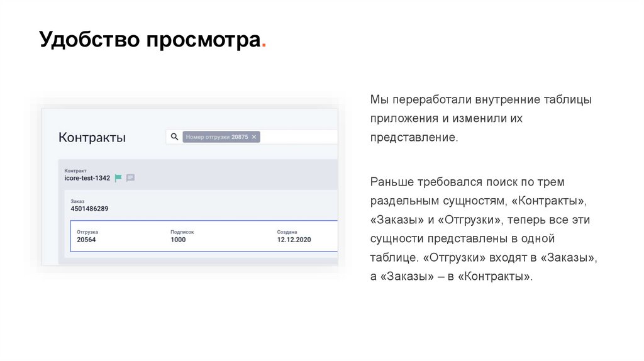Open contract icore-test-1342
This screenshot has height=361, width=644.
tap(87, 178)
